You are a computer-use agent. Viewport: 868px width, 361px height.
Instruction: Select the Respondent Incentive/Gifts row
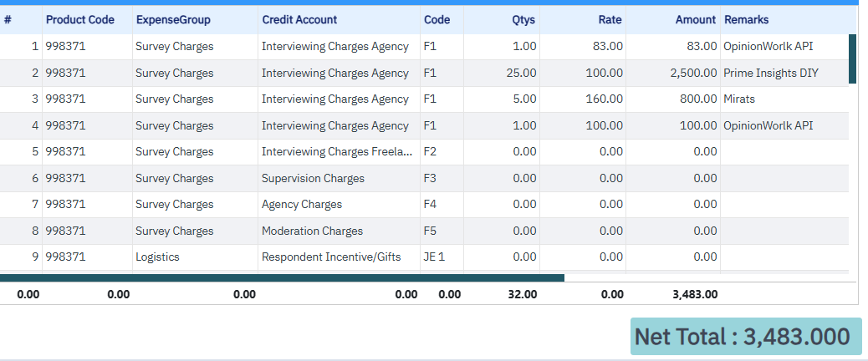[424, 257]
